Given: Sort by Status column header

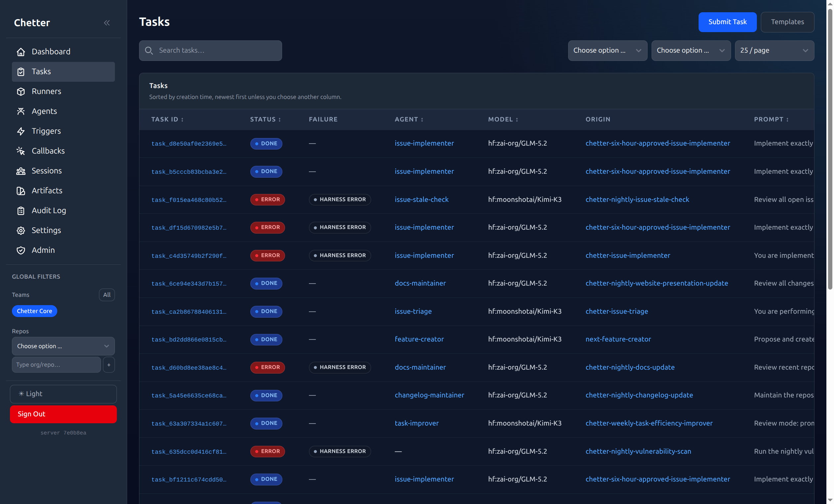Looking at the screenshot, I should click(x=266, y=119).
